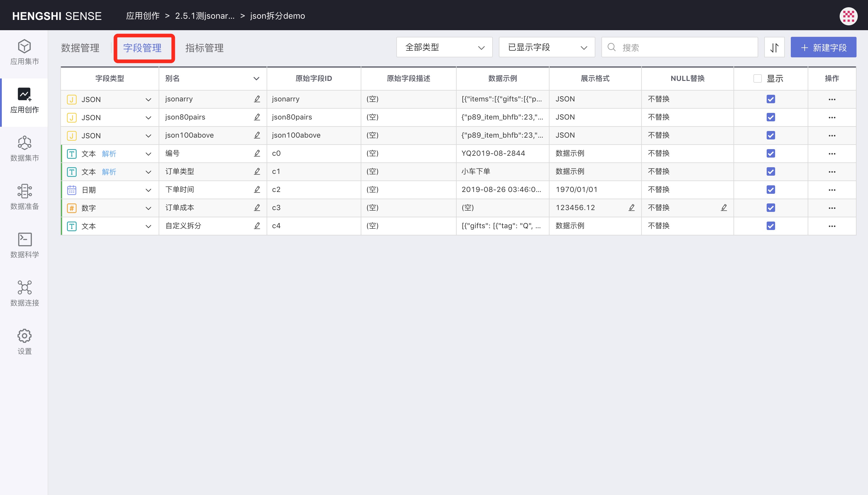Viewport: 868px width, 495px height.
Task: Change field type dropdown for 下单时间
Action: (148, 190)
